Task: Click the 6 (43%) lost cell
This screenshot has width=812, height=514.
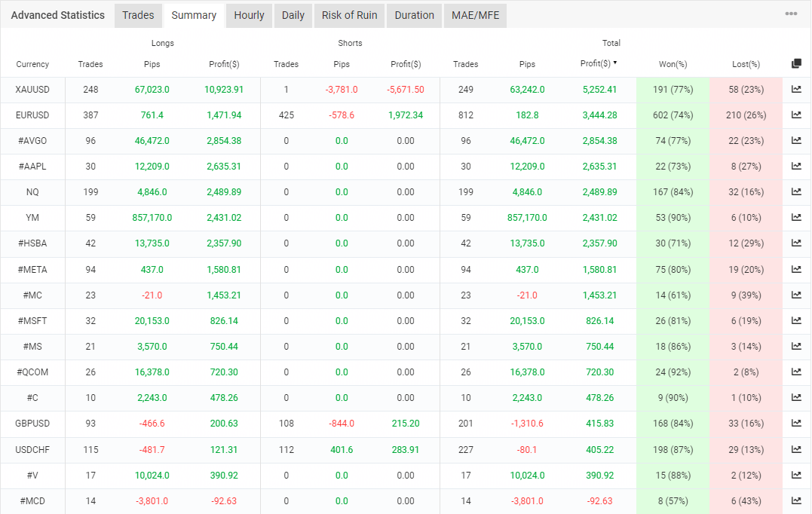Action: tap(746, 501)
